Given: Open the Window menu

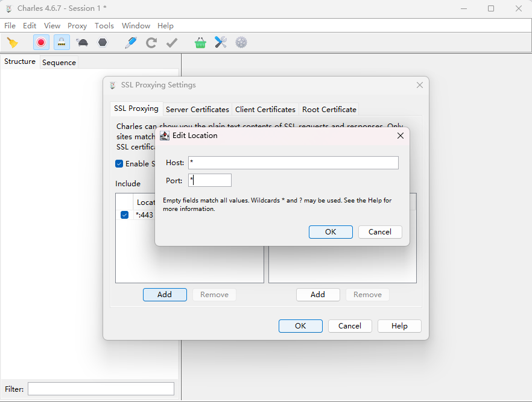Looking at the screenshot, I should [x=136, y=26].
